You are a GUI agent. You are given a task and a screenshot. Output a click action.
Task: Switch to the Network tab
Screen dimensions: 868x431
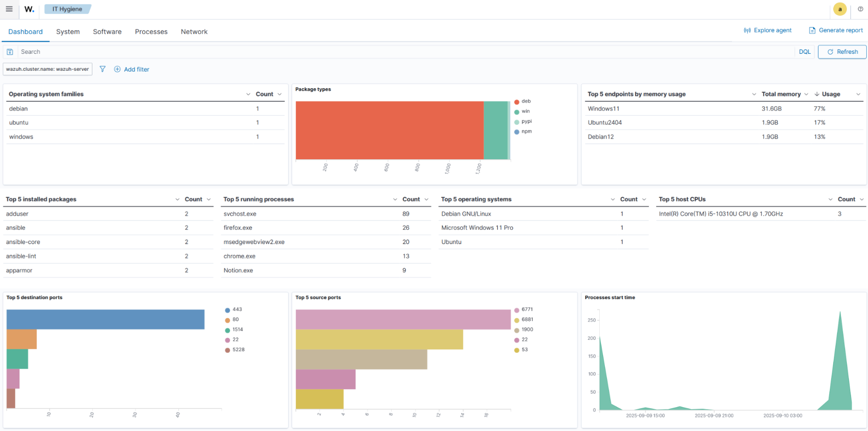click(x=194, y=31)
